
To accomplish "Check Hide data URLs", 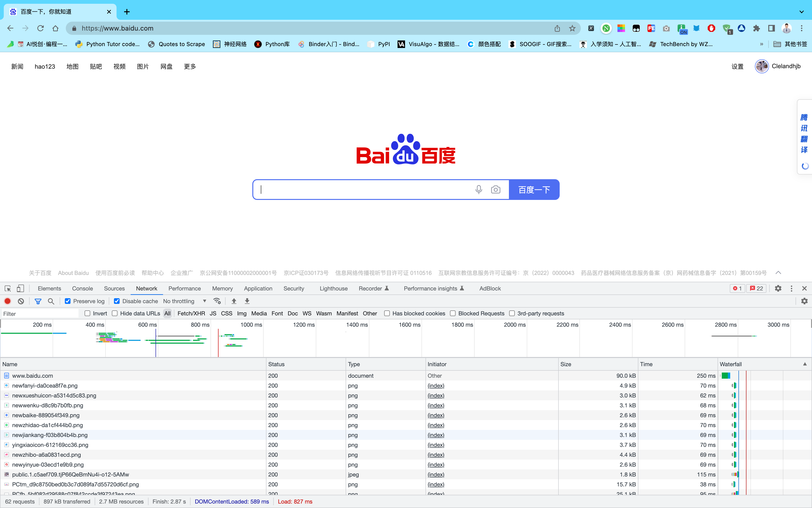I will point(115,313).
